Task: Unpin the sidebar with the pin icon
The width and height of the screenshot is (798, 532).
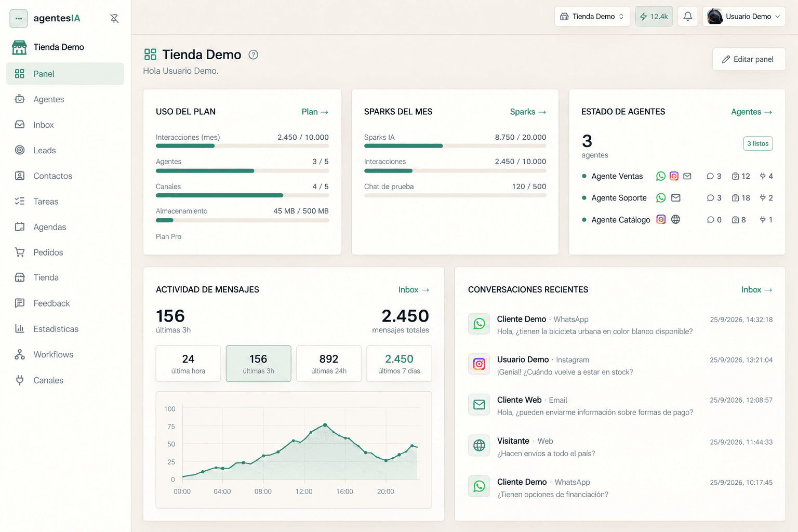Action: point(114,19)
